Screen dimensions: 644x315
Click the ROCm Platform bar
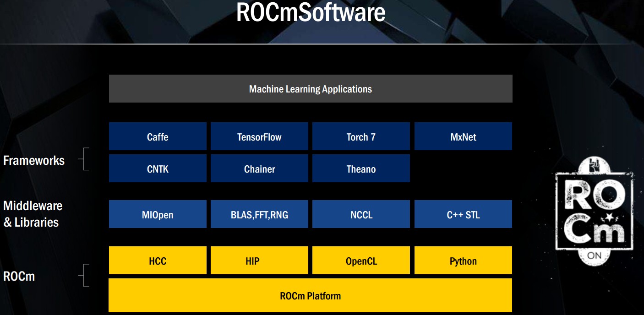tap(310, 295)
